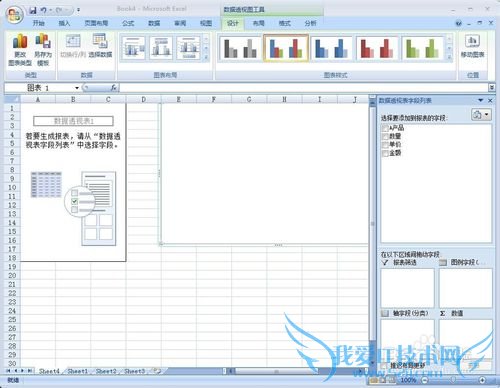500x388 pixels.
Task: Switch to the Sheet2 worksheet tab
Action: point(106,371)
